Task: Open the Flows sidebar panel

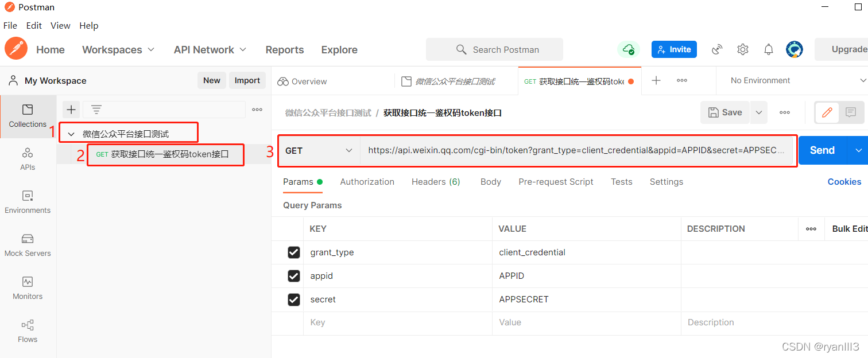Action: 28,331
